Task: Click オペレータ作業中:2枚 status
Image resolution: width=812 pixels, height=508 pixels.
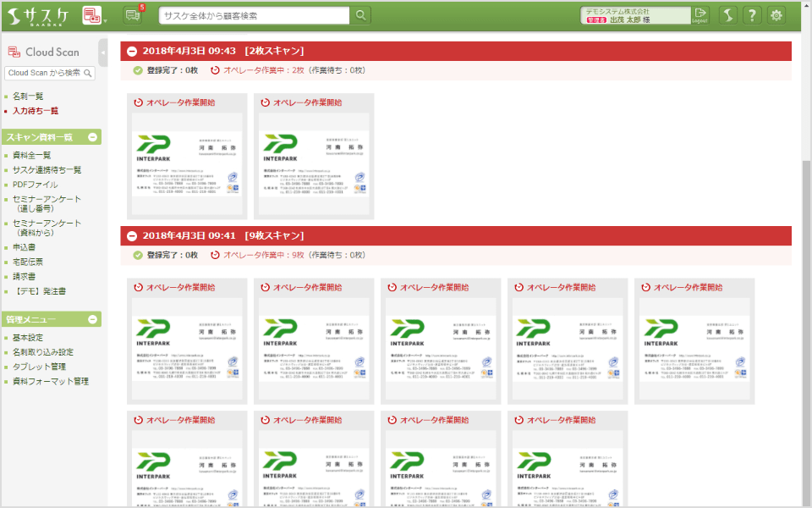Action: (x=264, y=70)
